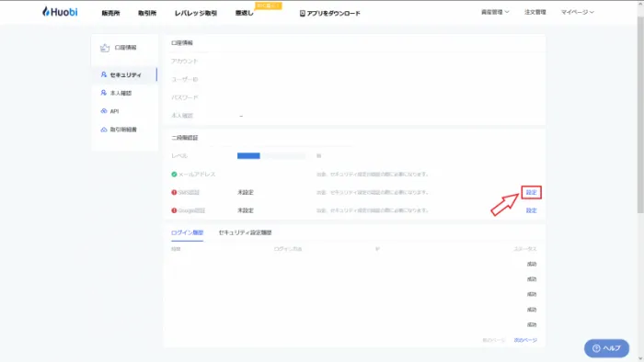
Task: Click the アカウント label in 口座情報
Action: [184, 61]
